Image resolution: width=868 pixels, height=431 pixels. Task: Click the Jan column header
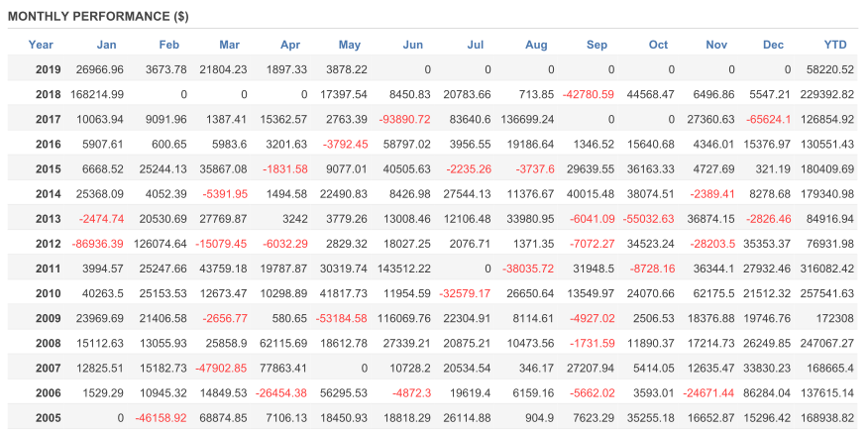point(106,45)
